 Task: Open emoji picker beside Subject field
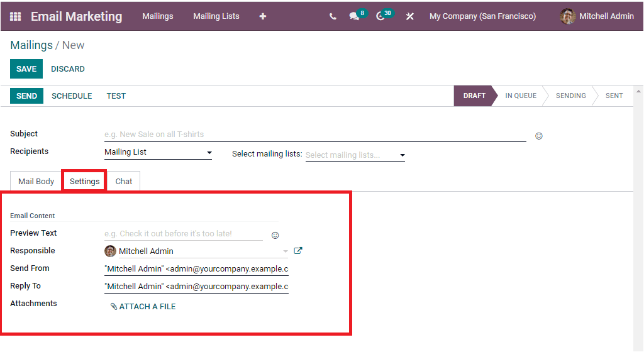coord(539,136)
